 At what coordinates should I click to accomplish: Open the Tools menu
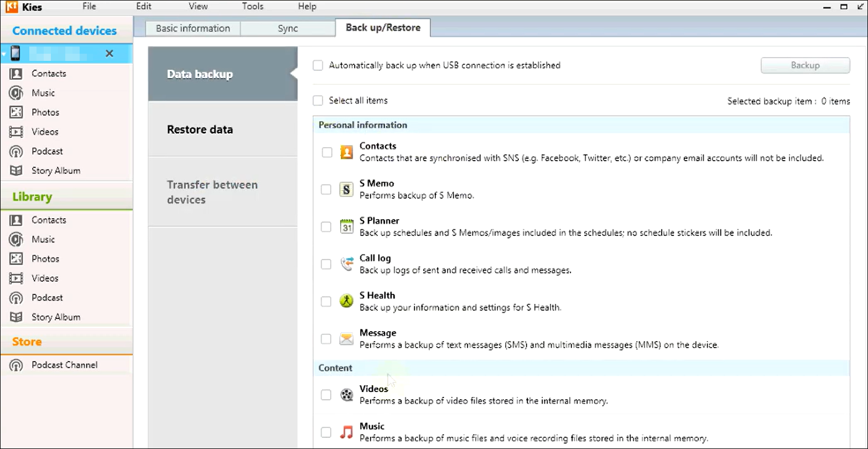(252, 7)
